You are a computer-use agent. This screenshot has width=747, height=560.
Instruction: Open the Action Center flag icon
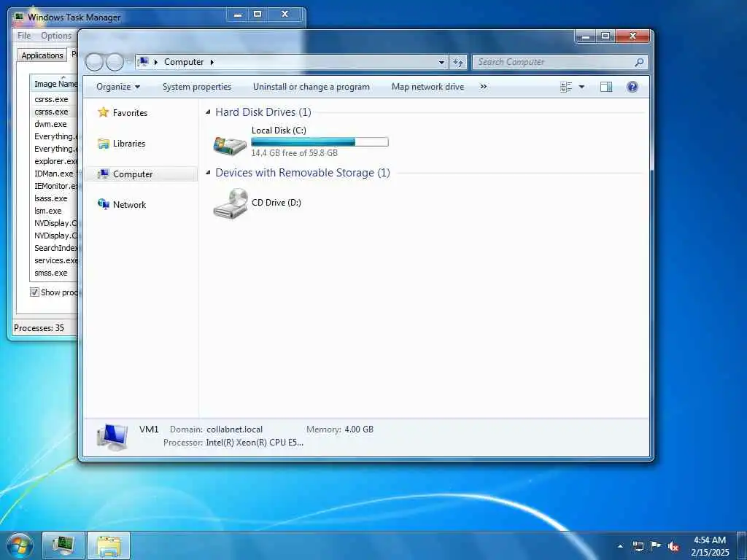pos(656,545)
